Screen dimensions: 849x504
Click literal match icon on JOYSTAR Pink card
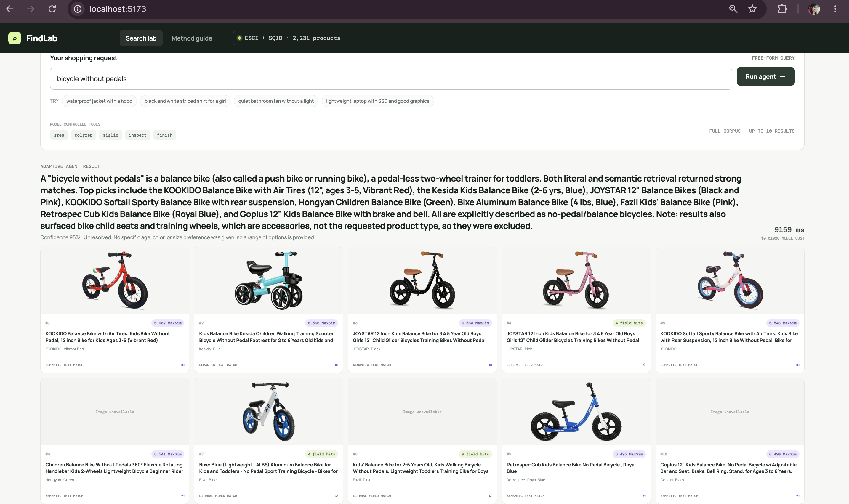[x=644, y=365]
